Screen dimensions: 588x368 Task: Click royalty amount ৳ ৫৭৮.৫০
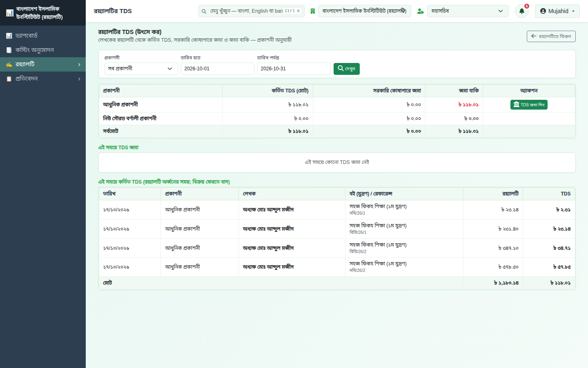[508, 267]
